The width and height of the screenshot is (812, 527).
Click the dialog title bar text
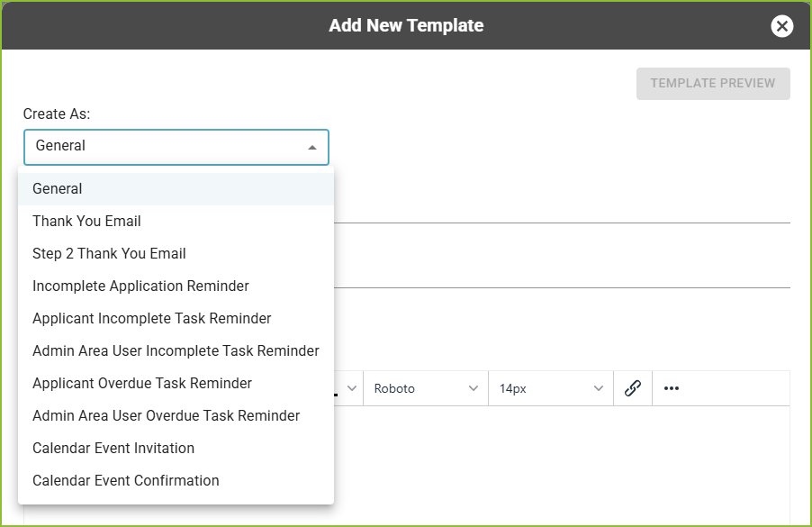tap(406, 26)
